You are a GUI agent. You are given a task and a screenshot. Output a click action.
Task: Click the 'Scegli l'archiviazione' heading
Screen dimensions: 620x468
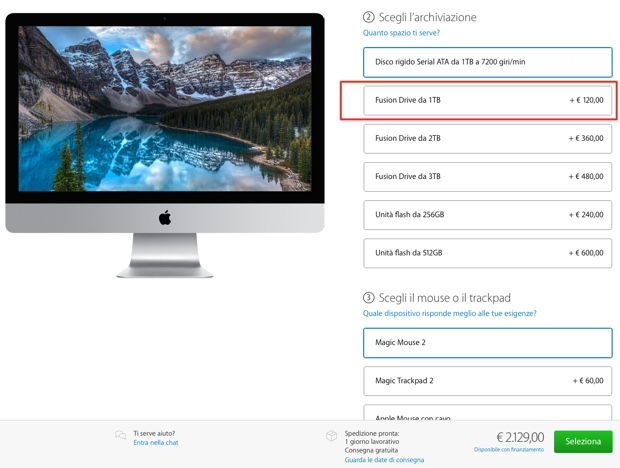tap(427, 17)
